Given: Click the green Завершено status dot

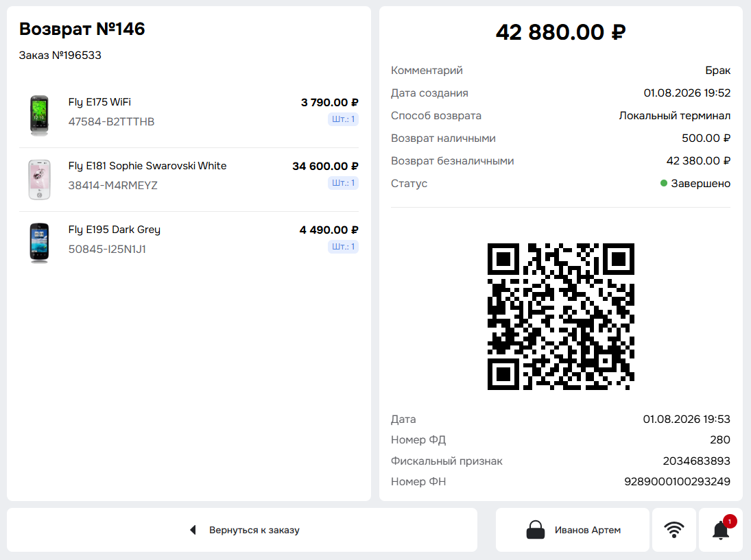Looking at the screenshot, I should coord(664,183).
